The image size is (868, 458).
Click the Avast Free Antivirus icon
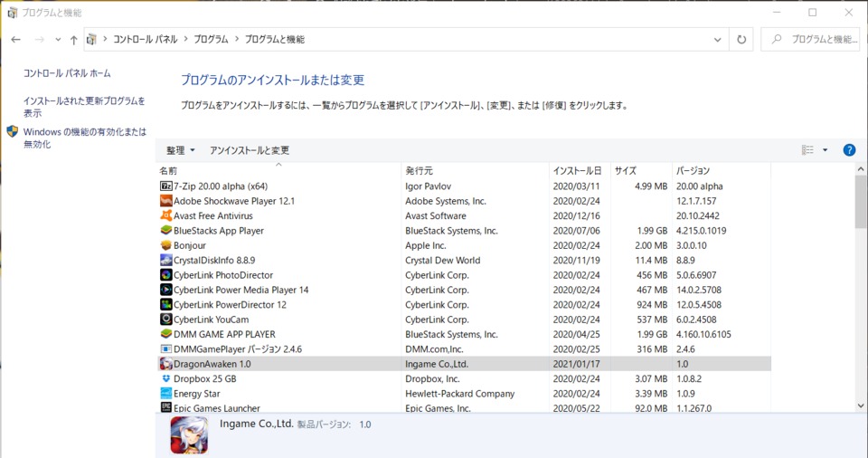165,215
